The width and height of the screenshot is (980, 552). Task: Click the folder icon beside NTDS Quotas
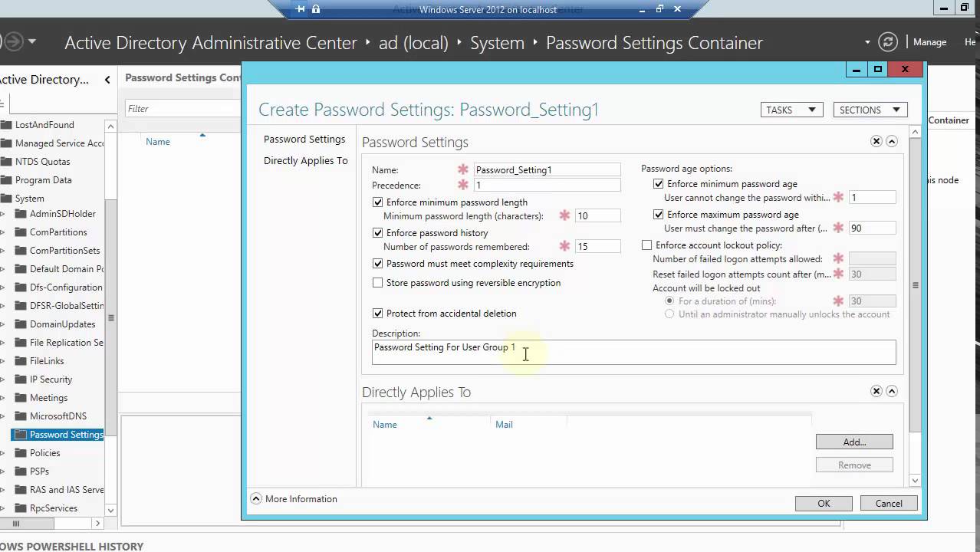[x=6, y=162]
